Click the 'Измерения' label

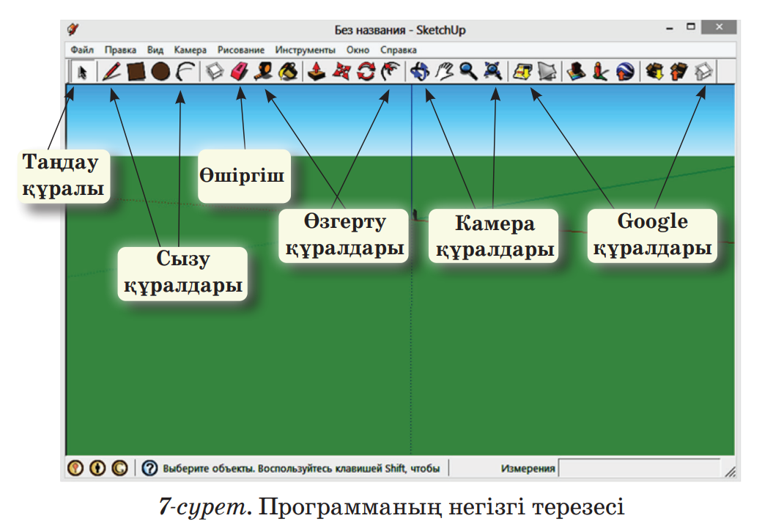(528, 468)
